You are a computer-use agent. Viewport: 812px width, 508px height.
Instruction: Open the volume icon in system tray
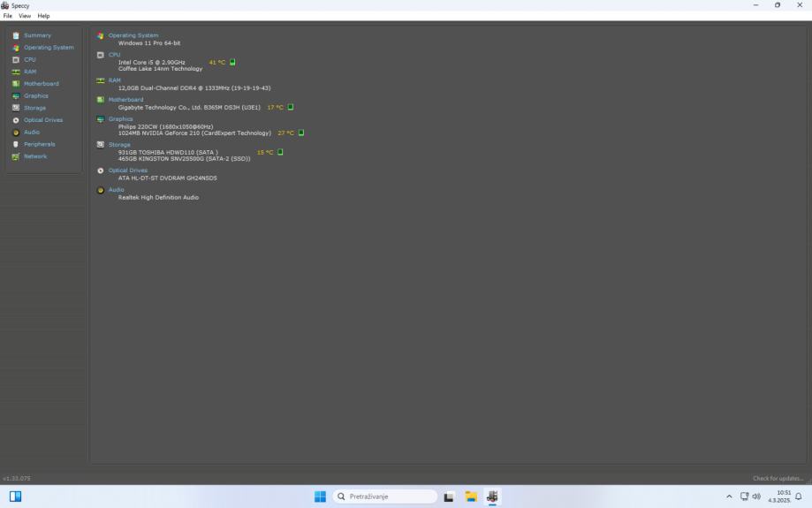click(x=756, y=497)
